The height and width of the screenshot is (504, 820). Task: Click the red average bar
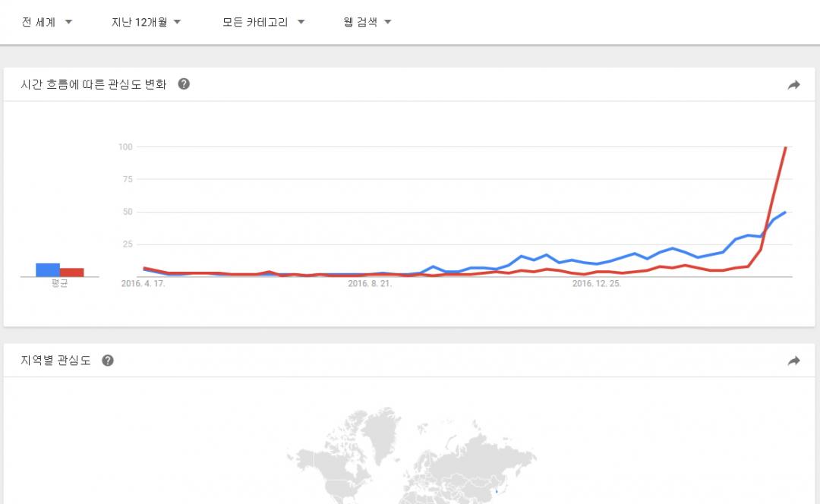(72, 272)
